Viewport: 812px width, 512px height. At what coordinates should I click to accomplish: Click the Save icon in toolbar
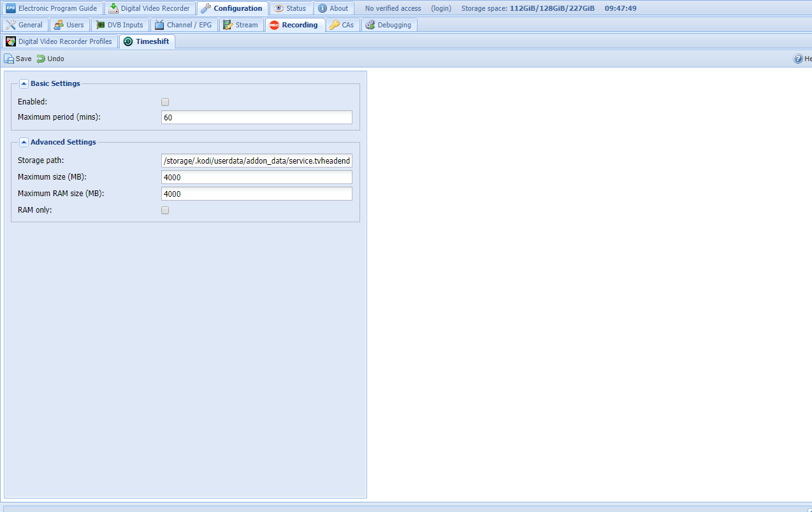point(9,59)
